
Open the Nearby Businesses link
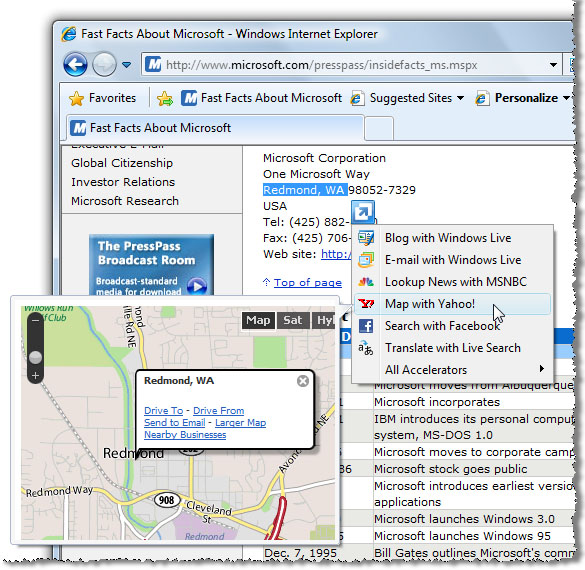click(x=185, y=435)
